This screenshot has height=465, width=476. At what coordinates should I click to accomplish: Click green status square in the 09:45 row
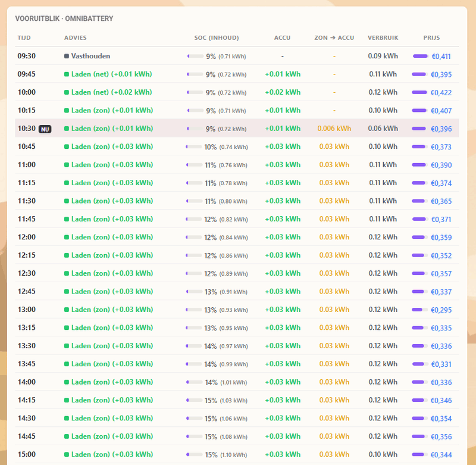[x=67, y=74]
